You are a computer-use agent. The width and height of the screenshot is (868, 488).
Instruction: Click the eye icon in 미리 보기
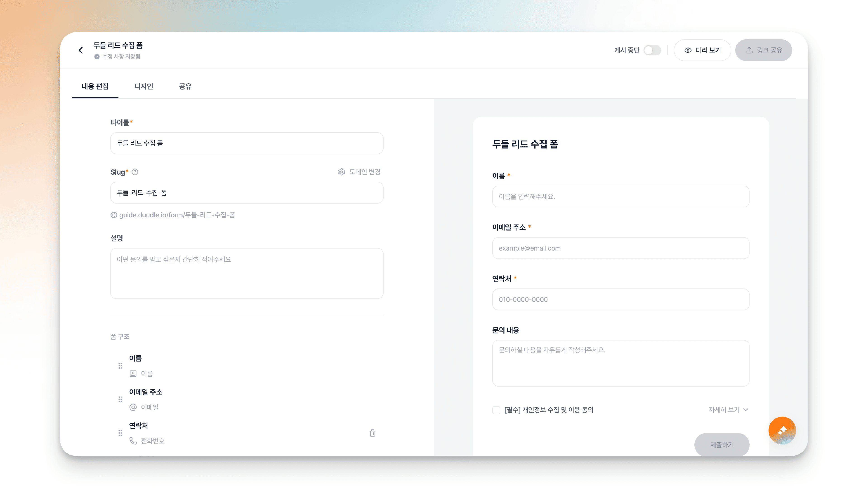click(688, 50)
